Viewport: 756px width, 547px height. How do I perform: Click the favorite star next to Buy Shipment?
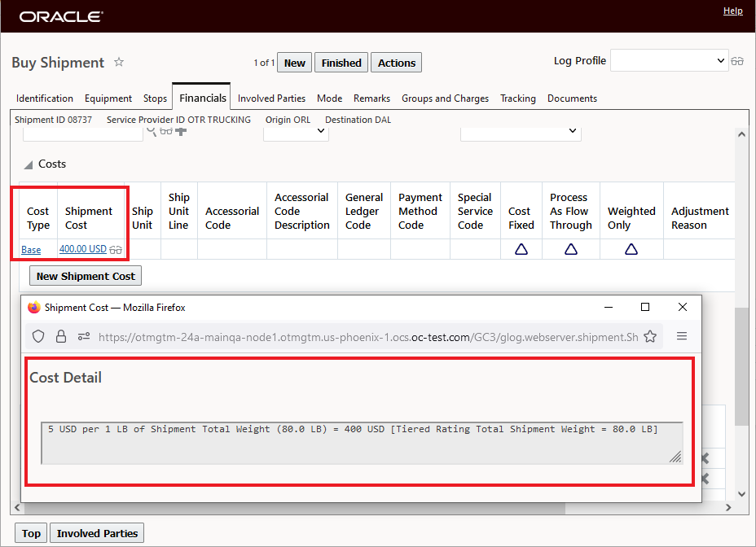click(119, 62)
